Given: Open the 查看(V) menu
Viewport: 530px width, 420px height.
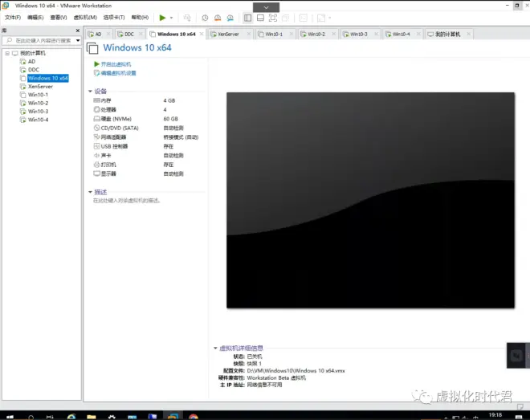Looking at the screenshot, I should coord(59,17).
